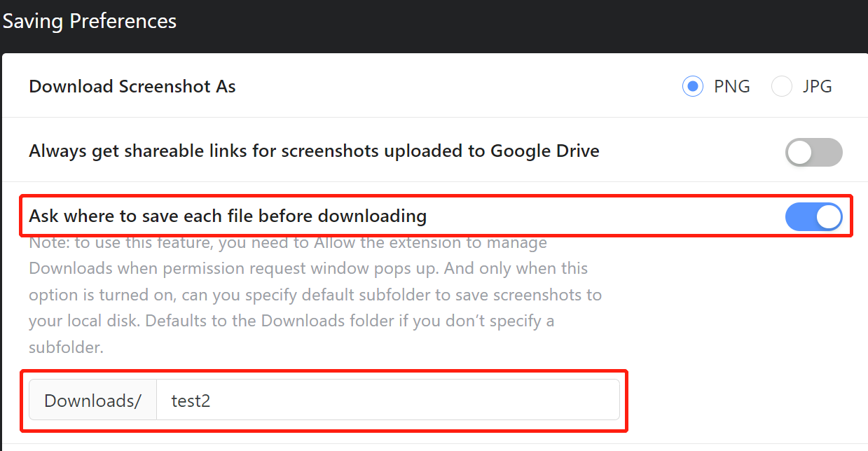Select the PNG radio button
The width and height of the screenshot is (868, 451).
click(692, 87)
